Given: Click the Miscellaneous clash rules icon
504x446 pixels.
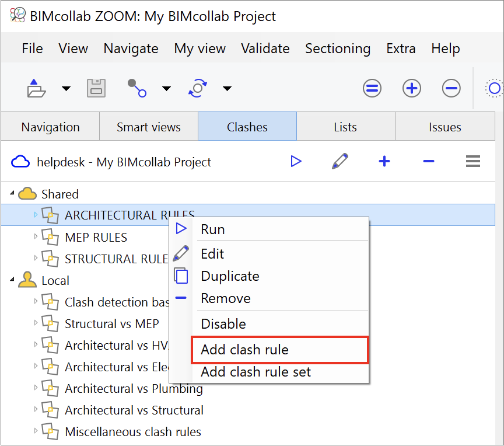Looking at the screenshot, I should click(50, 431).
